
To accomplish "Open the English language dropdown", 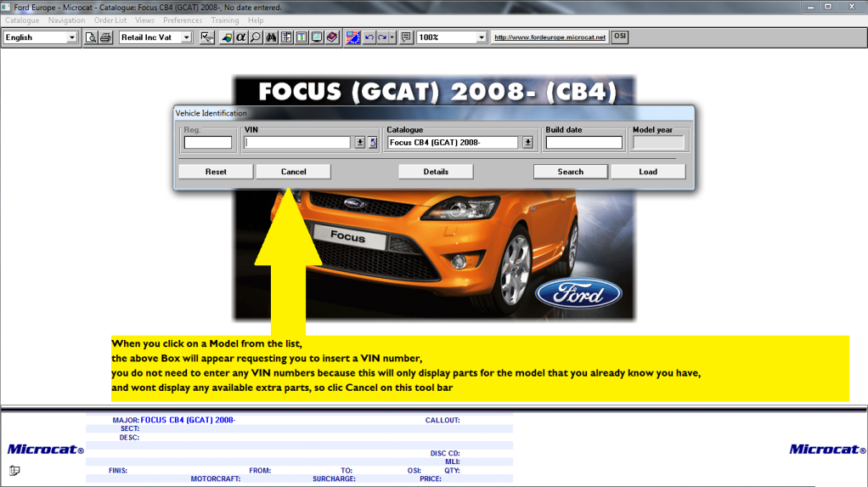I will click(x=72, y=37).
